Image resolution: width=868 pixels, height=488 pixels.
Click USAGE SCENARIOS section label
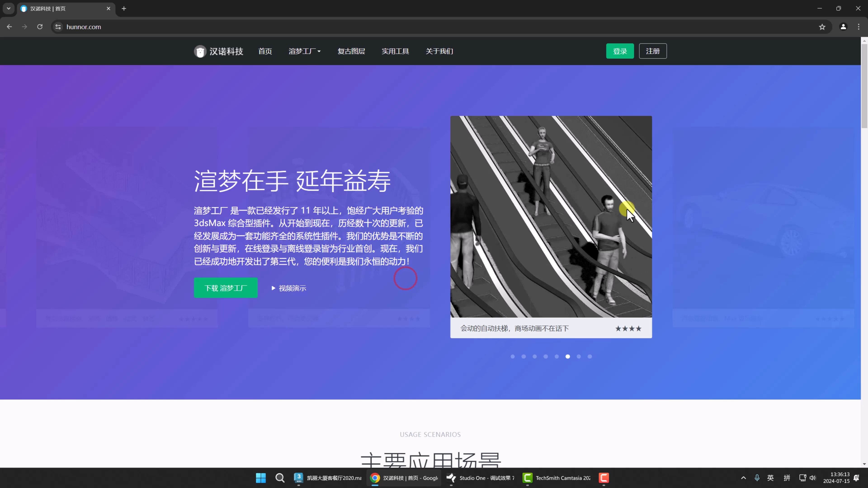[x=430, y=434]
